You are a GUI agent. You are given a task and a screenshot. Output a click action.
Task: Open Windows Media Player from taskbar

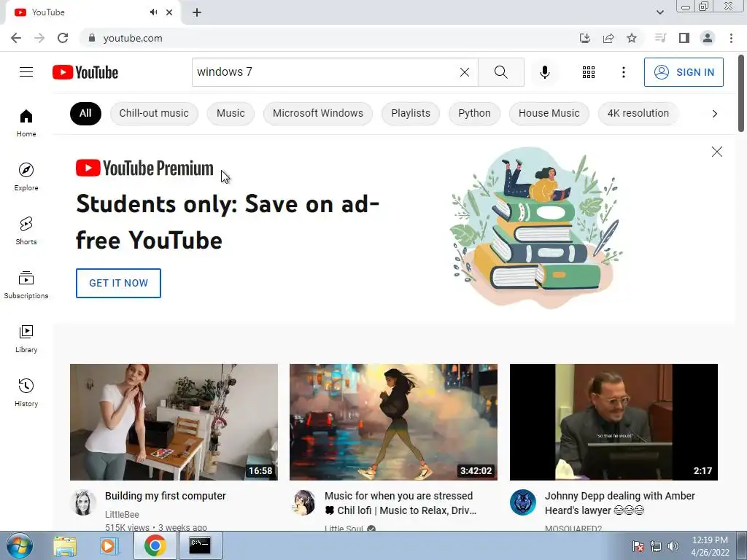pos(109,545)
